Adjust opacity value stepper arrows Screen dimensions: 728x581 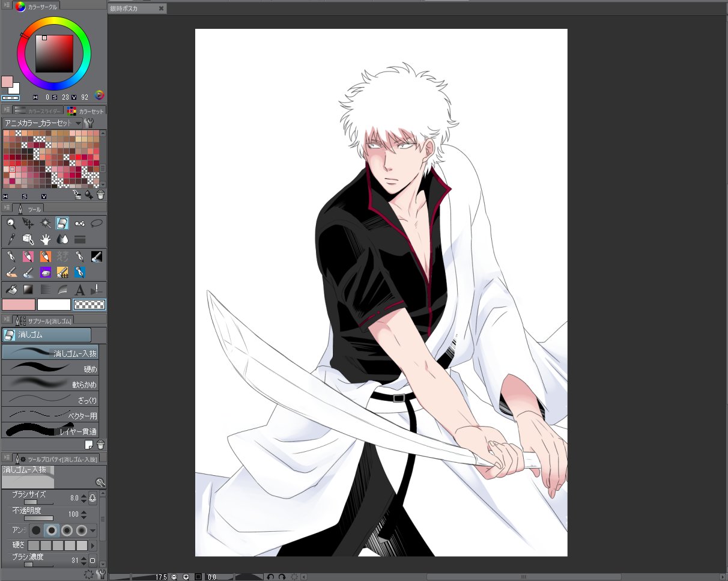(83, 514)
